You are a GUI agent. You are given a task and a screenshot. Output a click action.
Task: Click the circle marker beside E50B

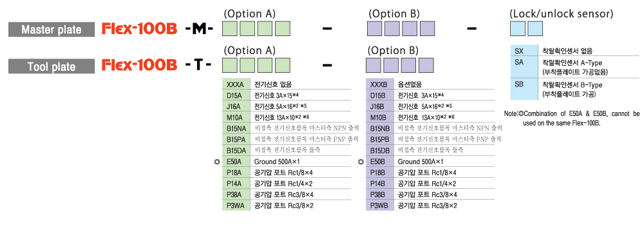click(x=361, y=162)
